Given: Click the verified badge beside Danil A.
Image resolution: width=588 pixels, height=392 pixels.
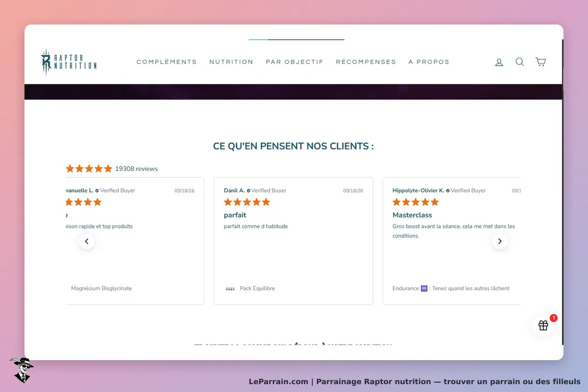Looking at the screenshot, I should (249, 191).
